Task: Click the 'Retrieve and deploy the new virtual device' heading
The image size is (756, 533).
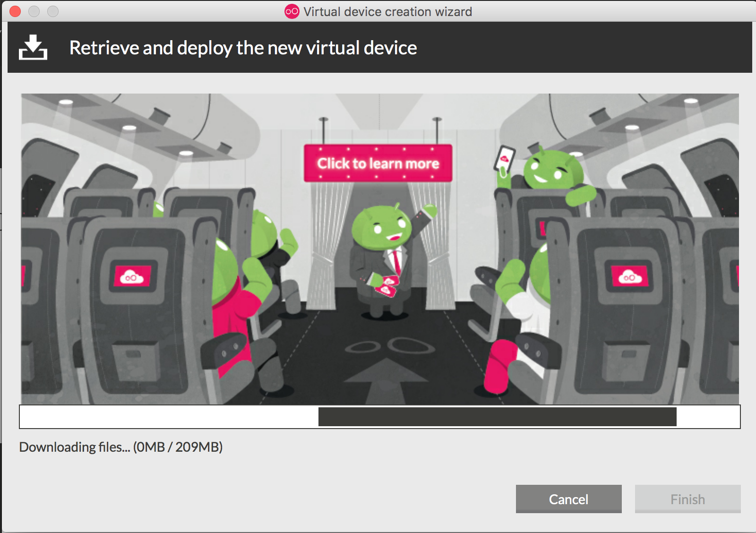Action: [243, 48]
